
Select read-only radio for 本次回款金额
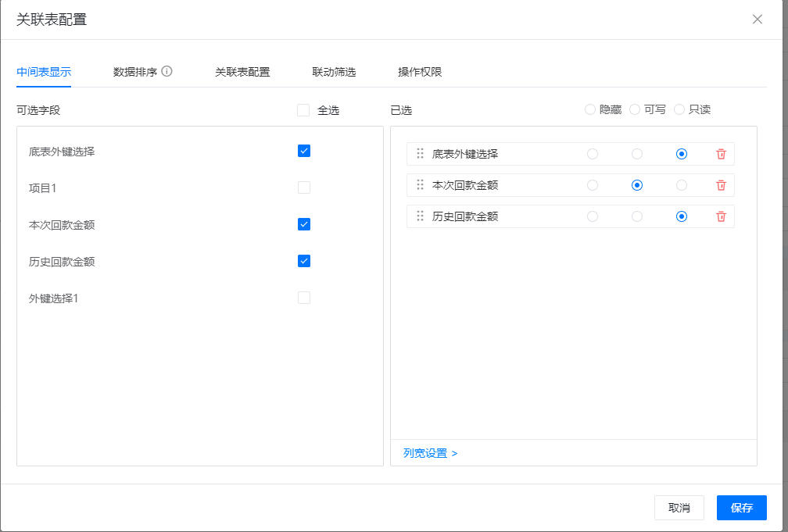click(x=682, y=185)
